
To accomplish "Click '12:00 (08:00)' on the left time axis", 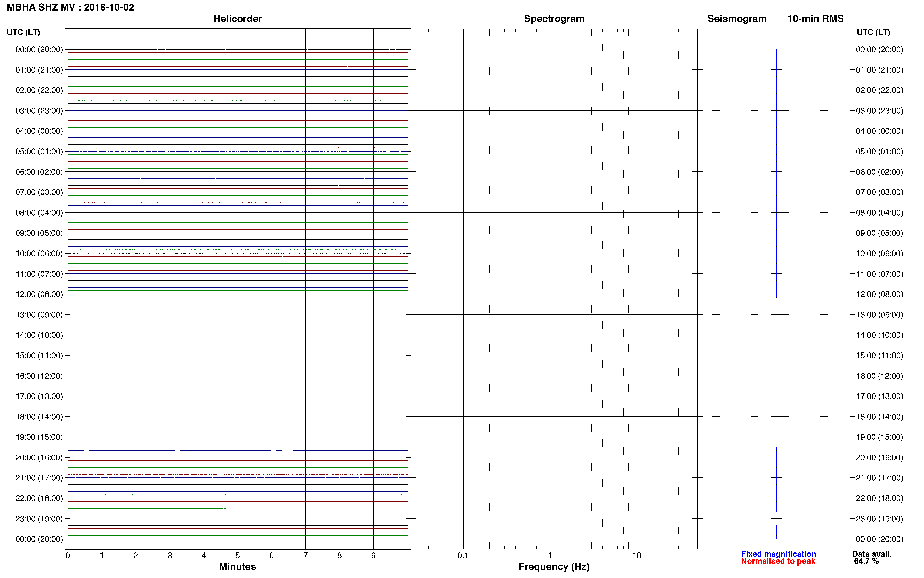I will 39,294.
